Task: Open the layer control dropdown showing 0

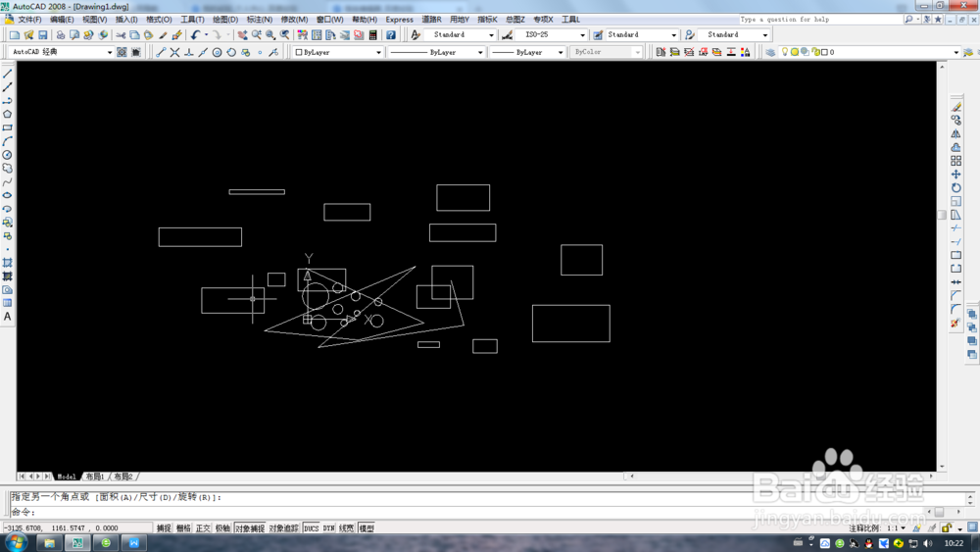Action: (x=869, y=53)
